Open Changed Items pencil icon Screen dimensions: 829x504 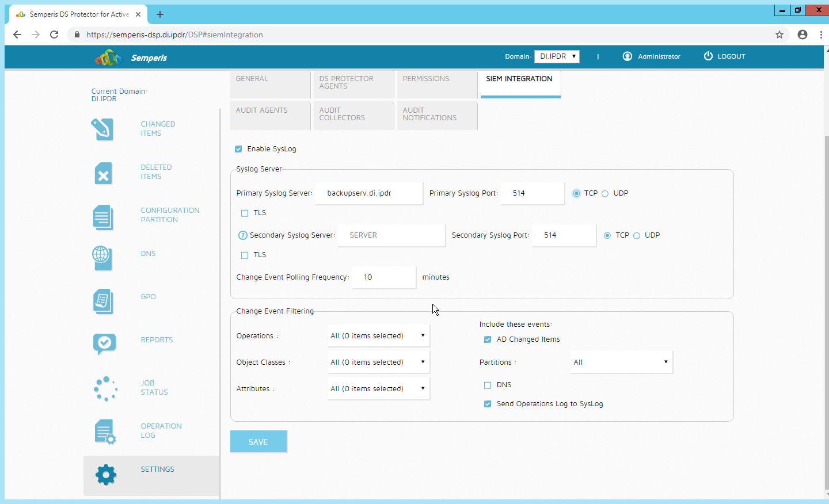102,129
